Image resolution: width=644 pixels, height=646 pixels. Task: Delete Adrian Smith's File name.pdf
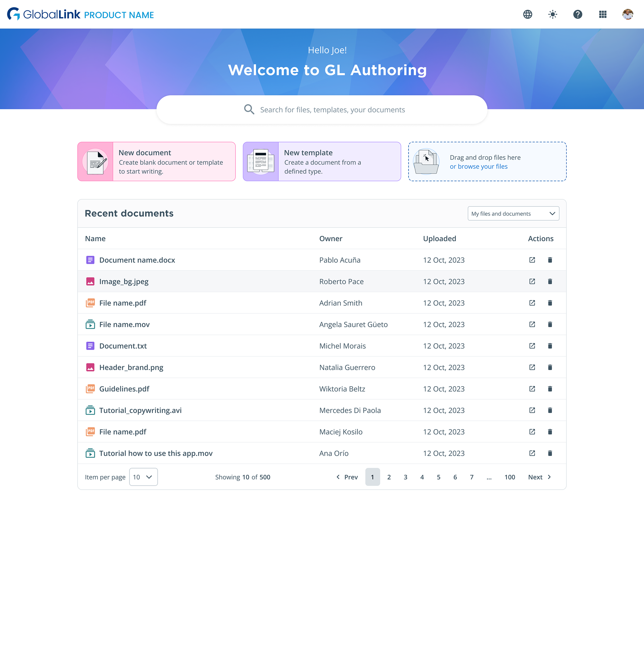(550, 303)
